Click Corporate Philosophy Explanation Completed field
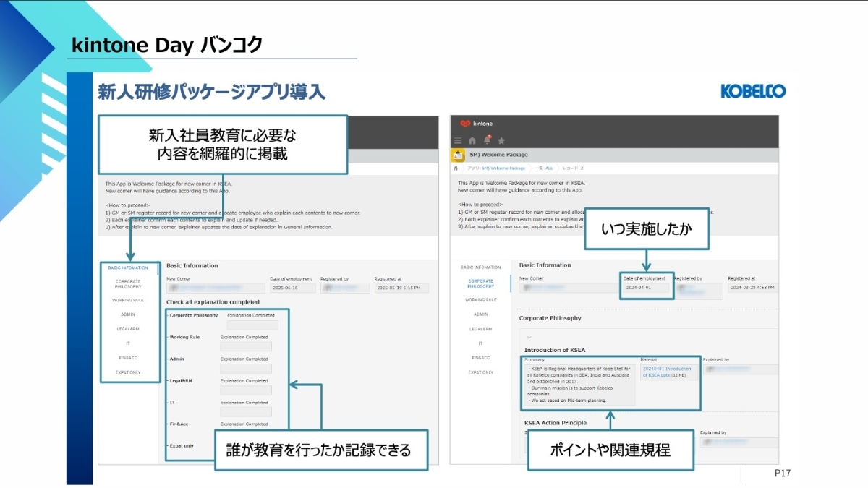Viewport: 868px width, 488px height. tap(252, 325)
